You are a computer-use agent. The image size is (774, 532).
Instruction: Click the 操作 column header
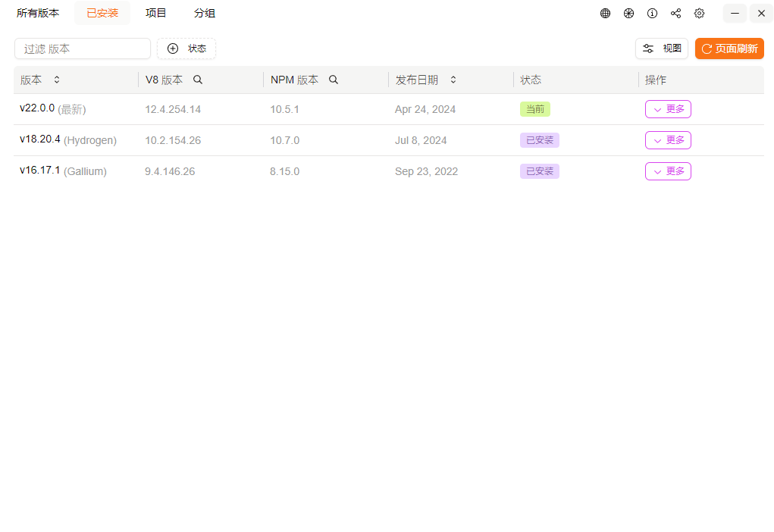pyautogui.click(x=656, y=80)
